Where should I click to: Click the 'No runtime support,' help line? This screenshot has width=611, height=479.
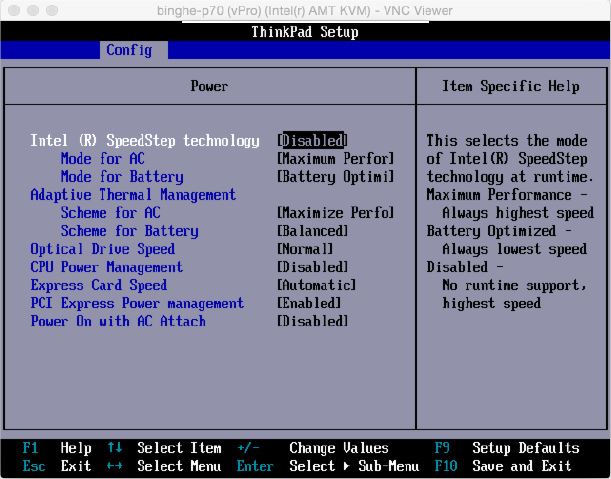point(514,285)
